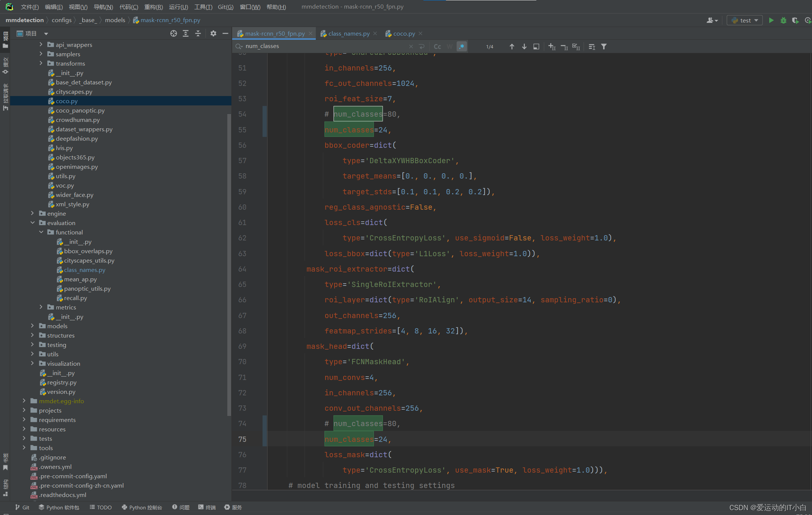Screen dimensions: 812x515
Task: Expand the models folder in tree
Action: (33, 326)
